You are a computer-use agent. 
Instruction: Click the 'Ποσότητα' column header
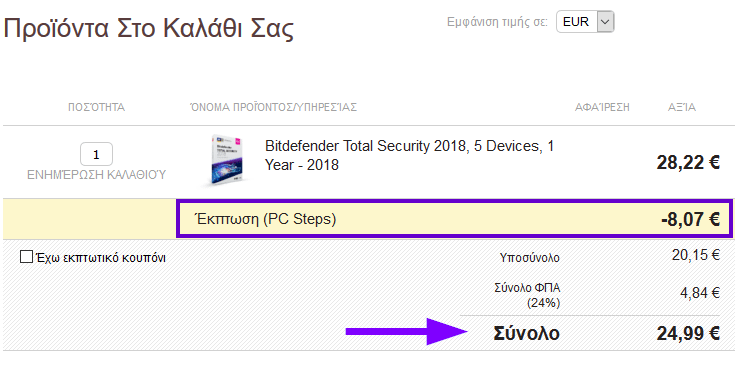click(x=97, y=107)
